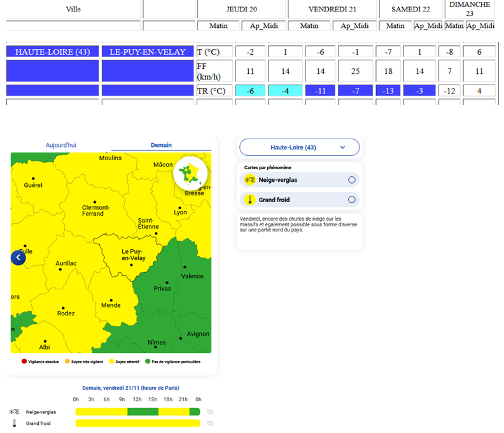The width and height of the screenshot is (504, 433).
Task: Select the Neige-verglas radio button
Action: click(352, 180)
